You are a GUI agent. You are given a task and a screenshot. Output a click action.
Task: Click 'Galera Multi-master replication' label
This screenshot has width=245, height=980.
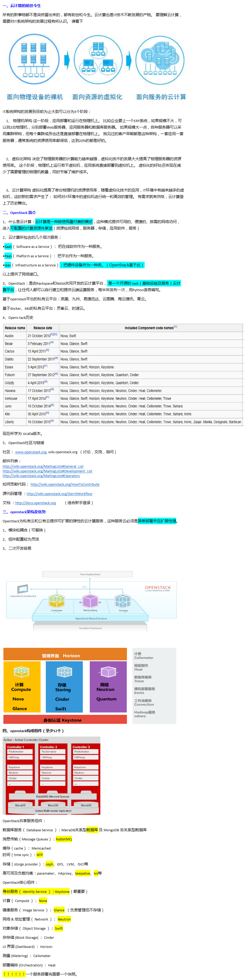(53, 811)
